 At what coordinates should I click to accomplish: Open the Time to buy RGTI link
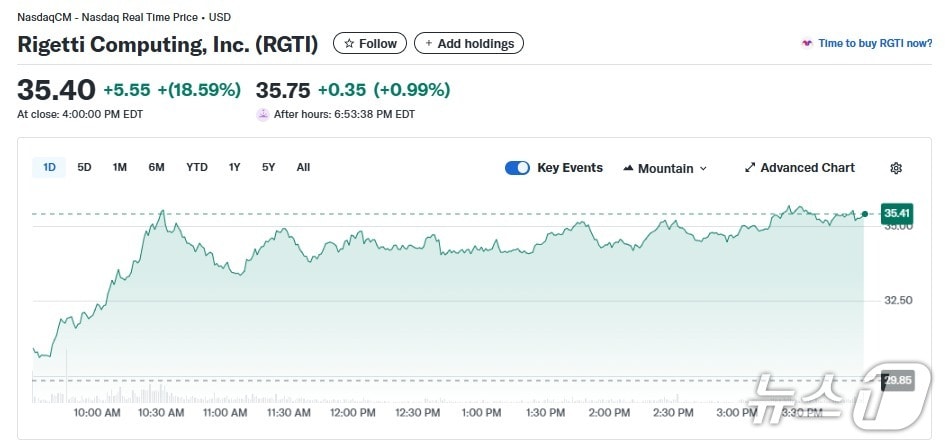(875, 43)
